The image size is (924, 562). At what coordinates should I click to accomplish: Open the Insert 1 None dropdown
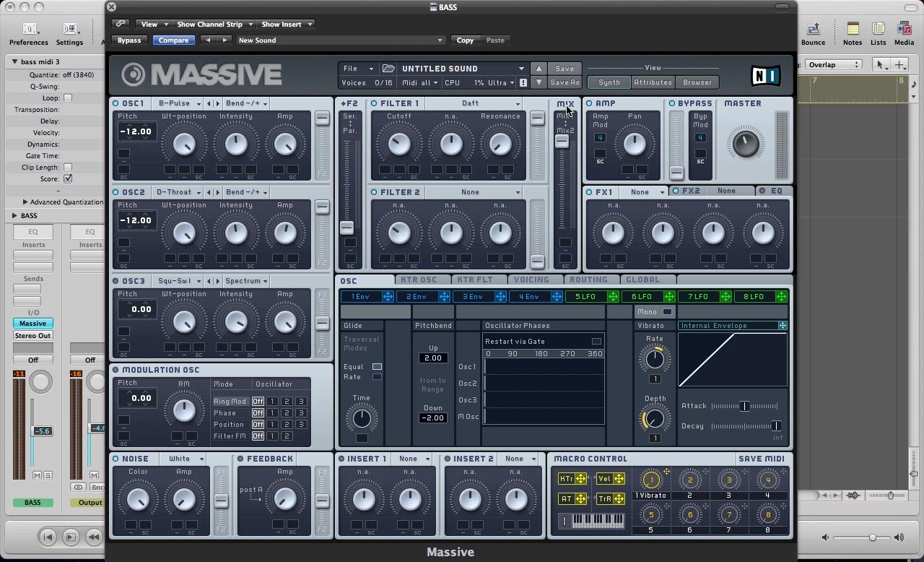coord(412,459)
